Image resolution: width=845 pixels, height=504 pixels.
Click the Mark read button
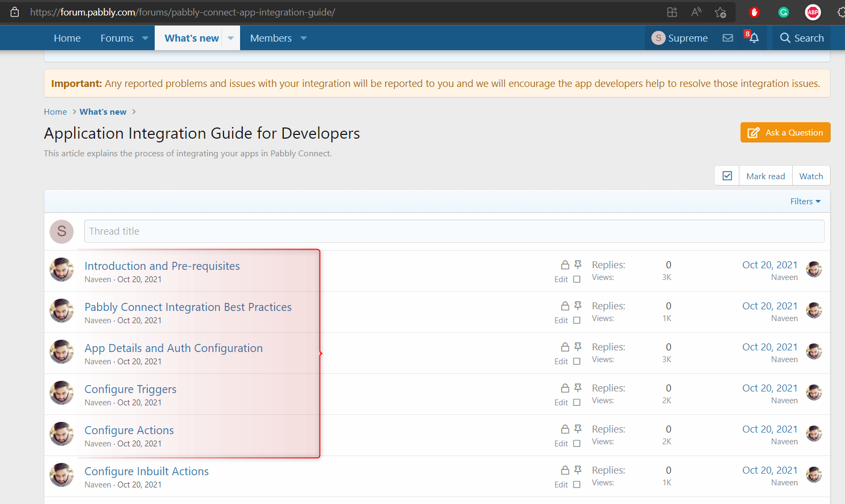click(766, 176)
